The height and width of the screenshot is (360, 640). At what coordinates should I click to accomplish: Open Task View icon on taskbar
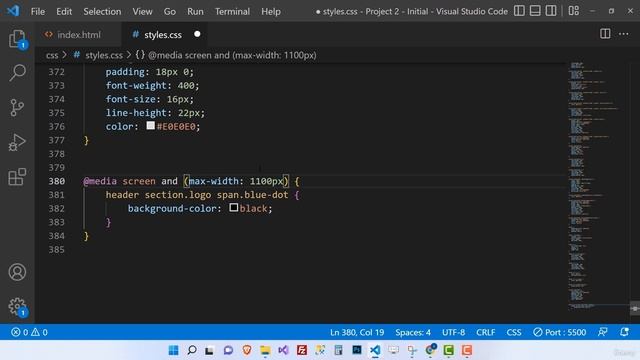pyautogui.click(x=210, y=350)
